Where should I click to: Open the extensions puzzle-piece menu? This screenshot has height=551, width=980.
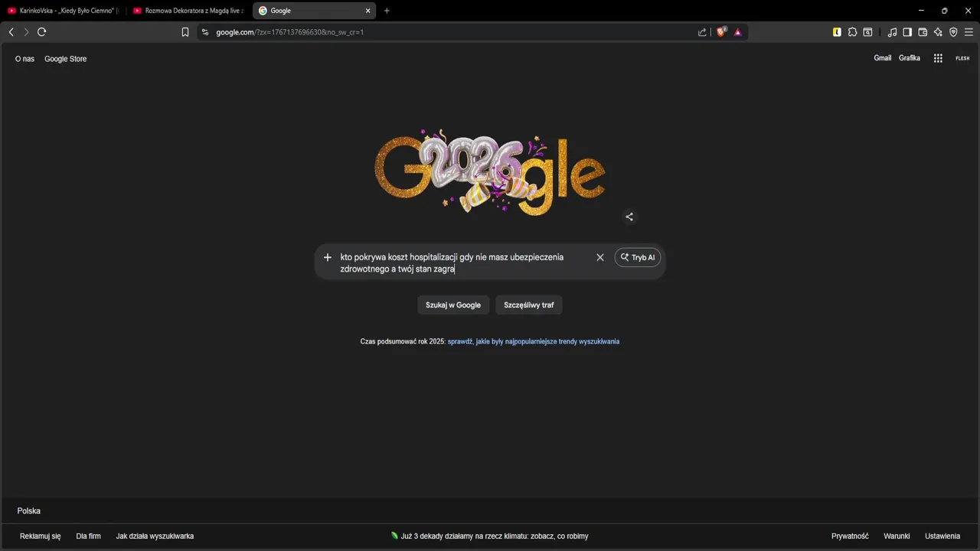click(x=852, y=32)
